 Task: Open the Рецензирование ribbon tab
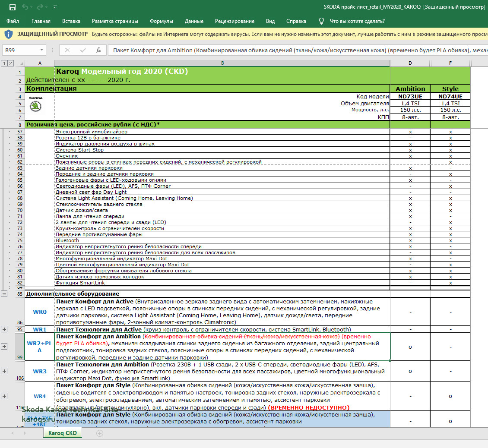click(234, 21)
